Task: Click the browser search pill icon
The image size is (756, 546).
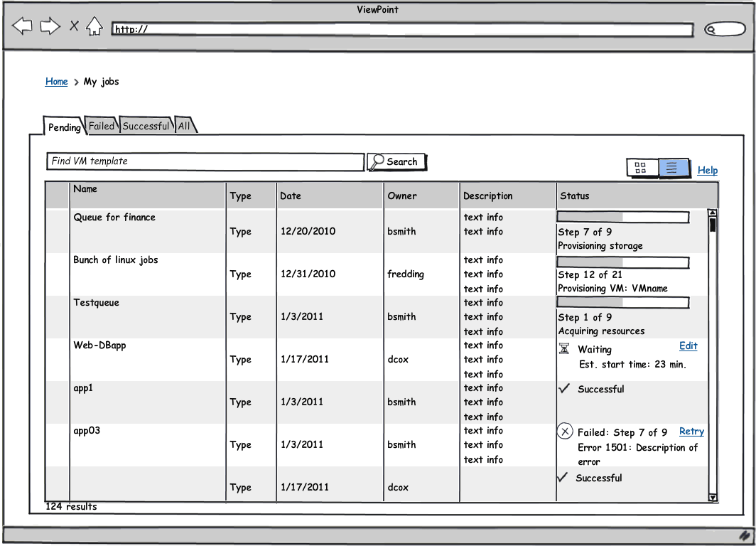Action: tap(725, 29)
